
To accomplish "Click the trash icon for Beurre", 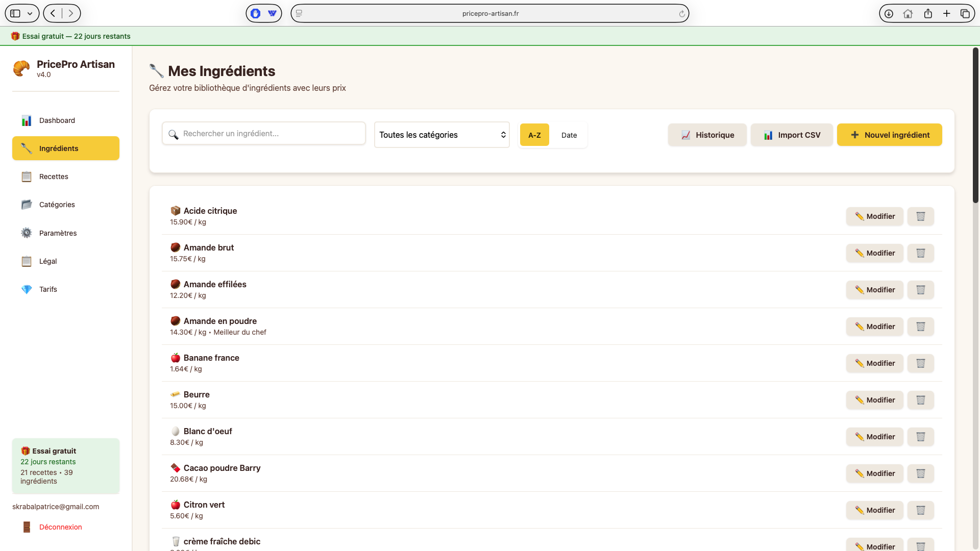I will point(920,400).
